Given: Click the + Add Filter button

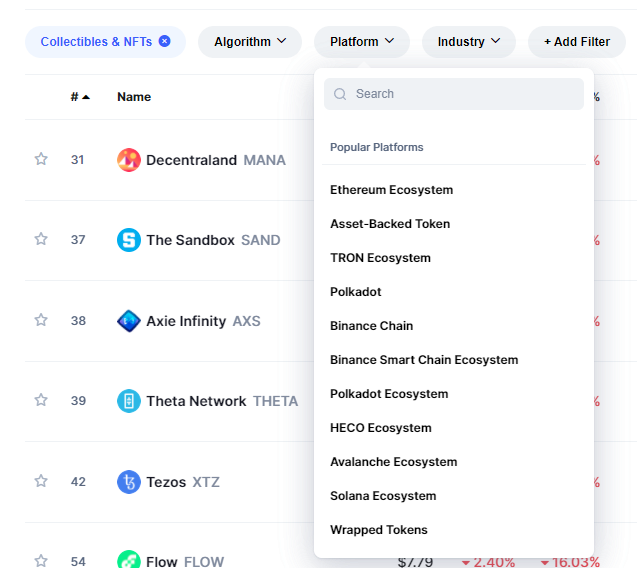Looking at the screenshot, I should (576, 42).
